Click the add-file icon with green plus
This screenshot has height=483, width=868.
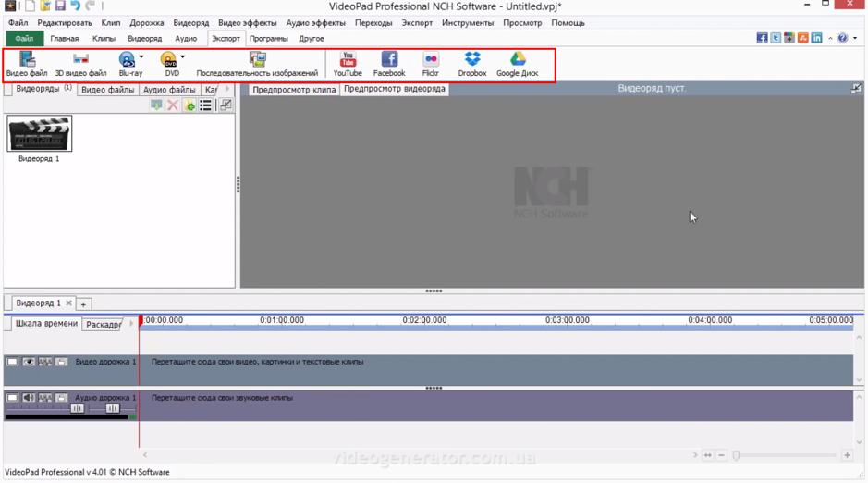point(189,105)
